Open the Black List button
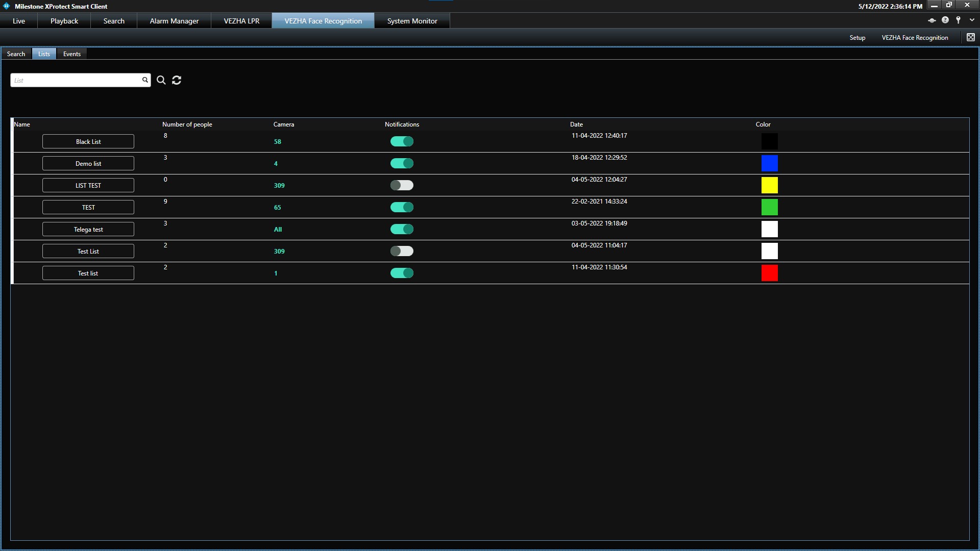This screenshot has height=551, width=980. click(x=88, y=141)
